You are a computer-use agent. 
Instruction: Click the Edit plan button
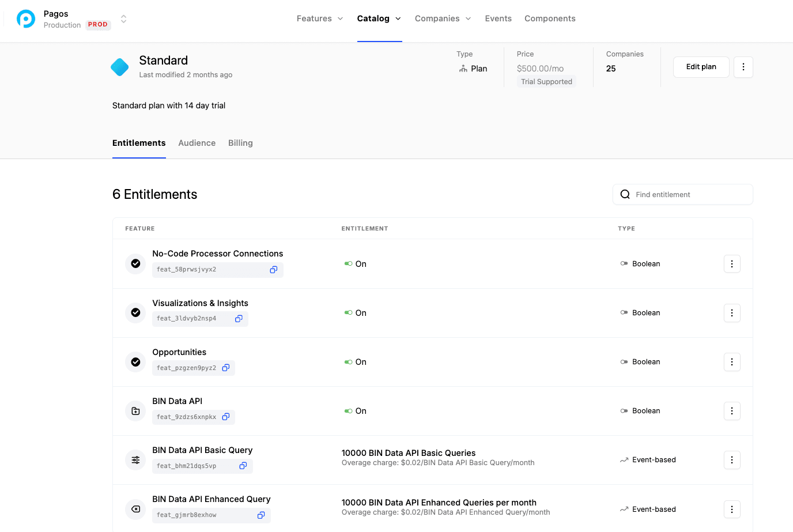point(701,67)
